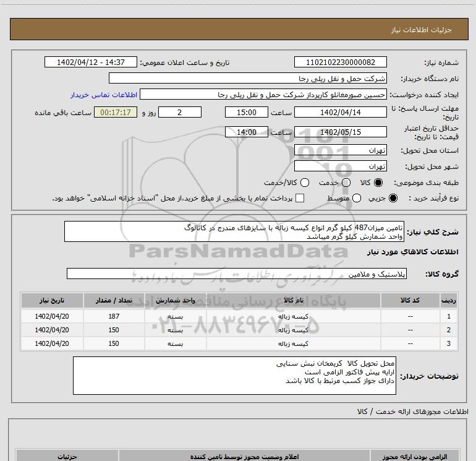The image size is (476, 461).
Task: Click the نام کالا column header
Action: coord(293,300)
